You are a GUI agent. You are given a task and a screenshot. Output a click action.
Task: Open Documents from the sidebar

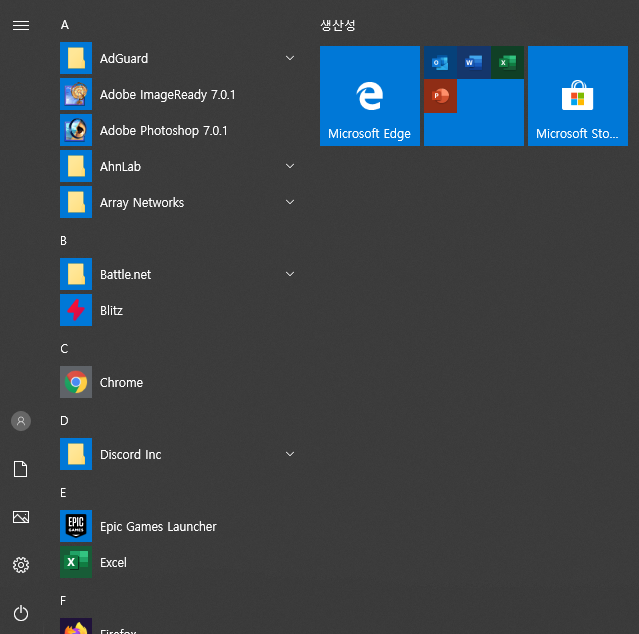pyautogui.click(x=21, y=469)
